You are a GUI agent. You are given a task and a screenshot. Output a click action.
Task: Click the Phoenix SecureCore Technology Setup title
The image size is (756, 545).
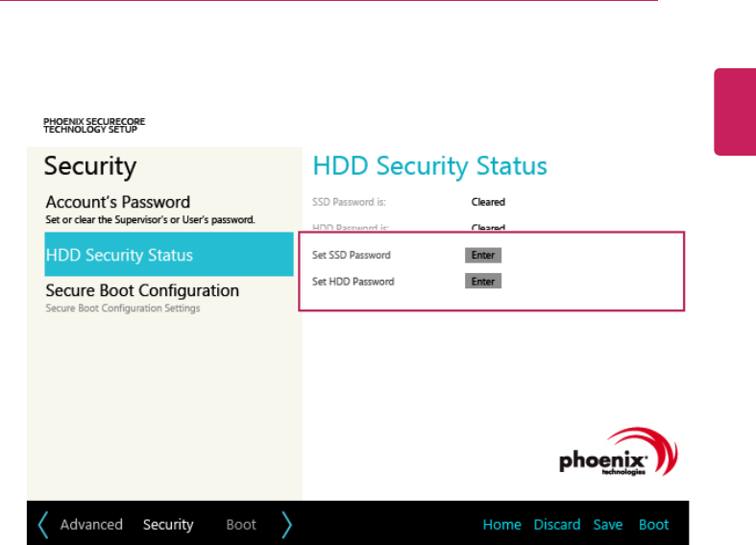(94, 125)
